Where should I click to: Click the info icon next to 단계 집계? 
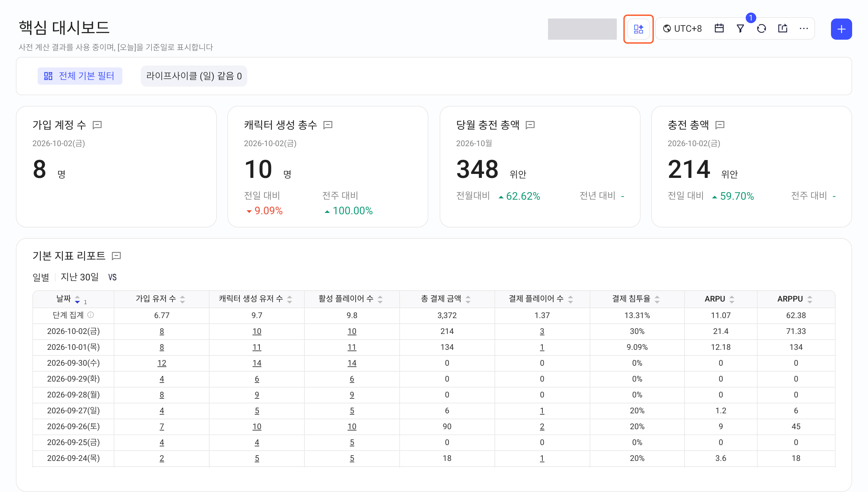click(x=91, y=315)
